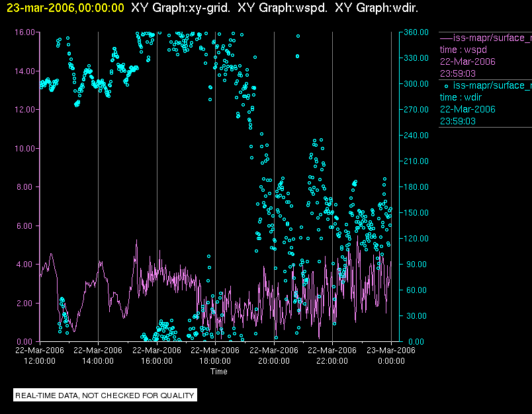Click the 330.00 label on right axis
The height and width of the screenshot is (414, 532).
(x=416, y=58)
